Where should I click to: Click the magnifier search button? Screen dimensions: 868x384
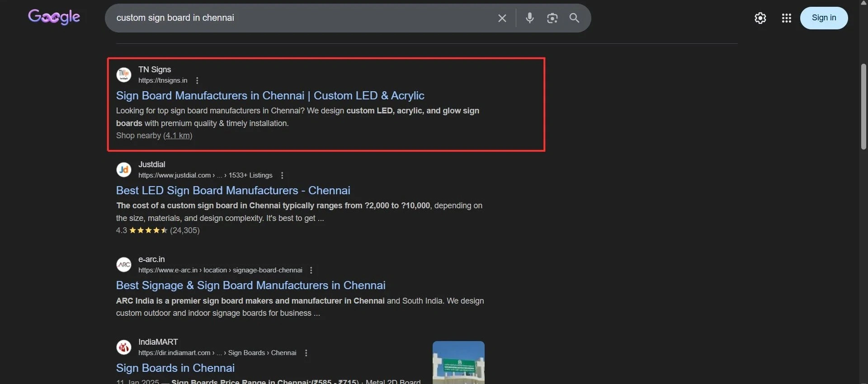(574, 18)
